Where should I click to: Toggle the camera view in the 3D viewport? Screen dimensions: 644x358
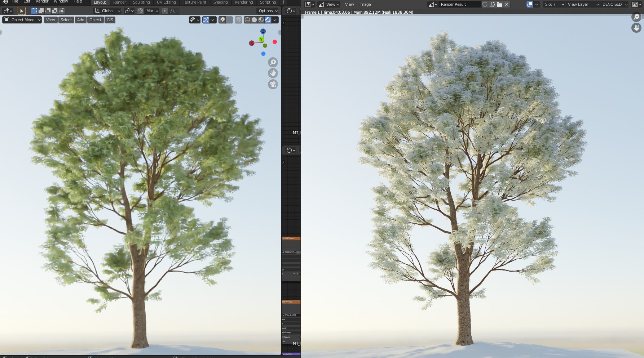tap(273, 84)
